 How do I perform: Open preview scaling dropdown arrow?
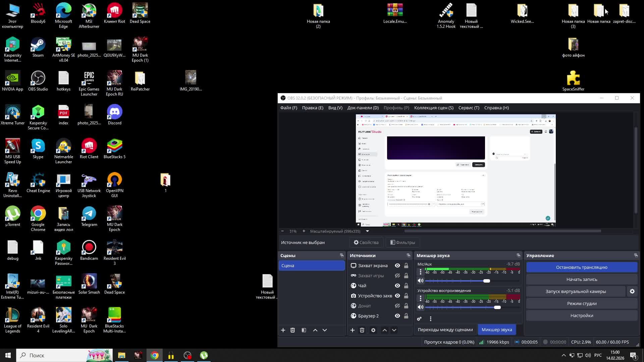coord(367,231)
